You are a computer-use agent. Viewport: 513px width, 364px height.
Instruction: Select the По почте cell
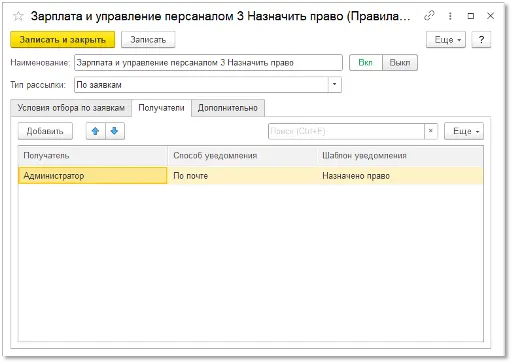click(242, 176)
